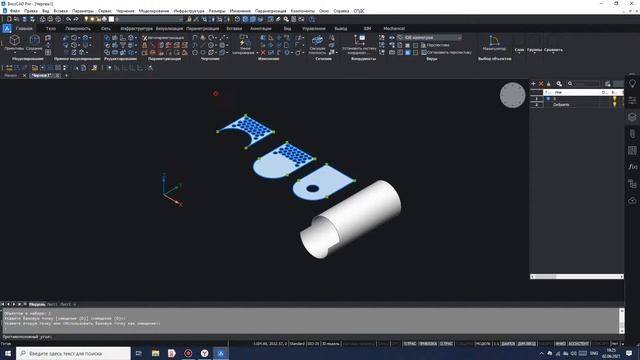Toggle МОДЕЛЬ mode in the status bar
Viewport: 640px width, 360px height.
click(483, 344)
